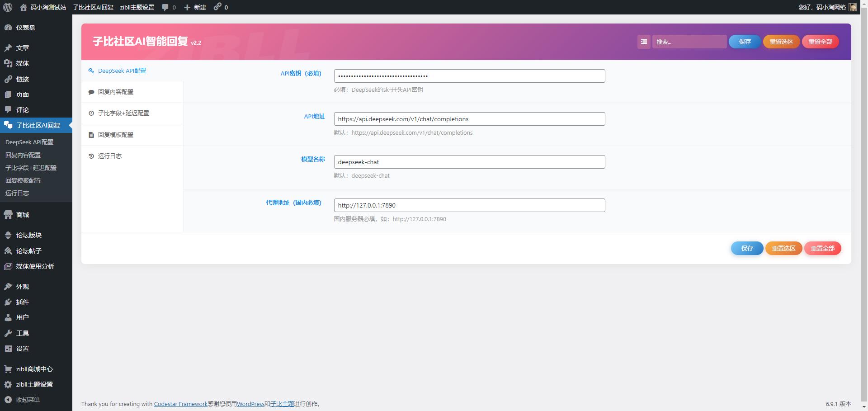Click the expand-all options icon beside search

click(644, 42)
